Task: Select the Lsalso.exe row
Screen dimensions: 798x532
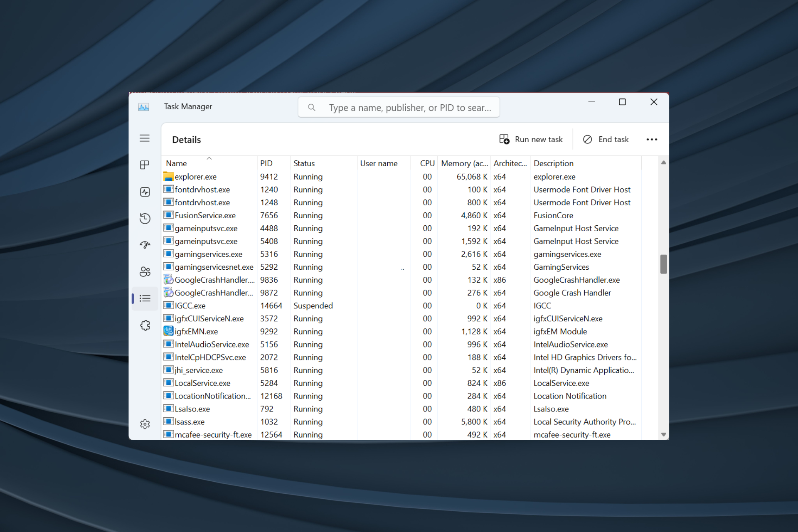Action: pos(402,409)
